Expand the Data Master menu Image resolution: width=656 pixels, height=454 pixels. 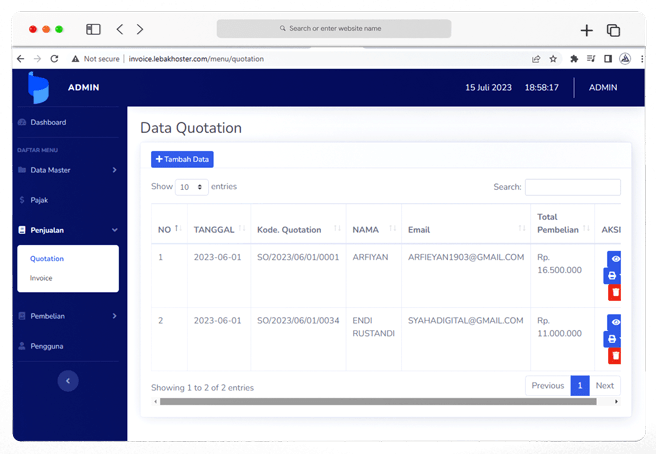pyautogui.click(x=68, y=170)
